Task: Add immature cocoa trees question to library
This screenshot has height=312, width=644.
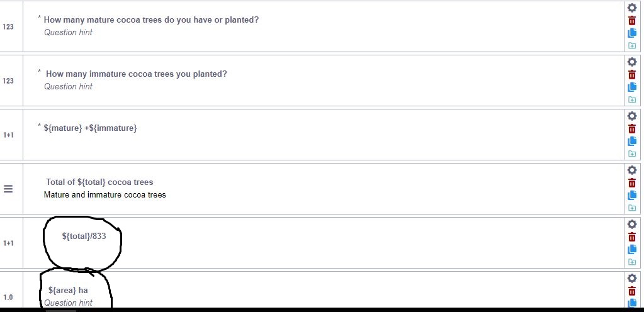Action: (x=632, y=100)
